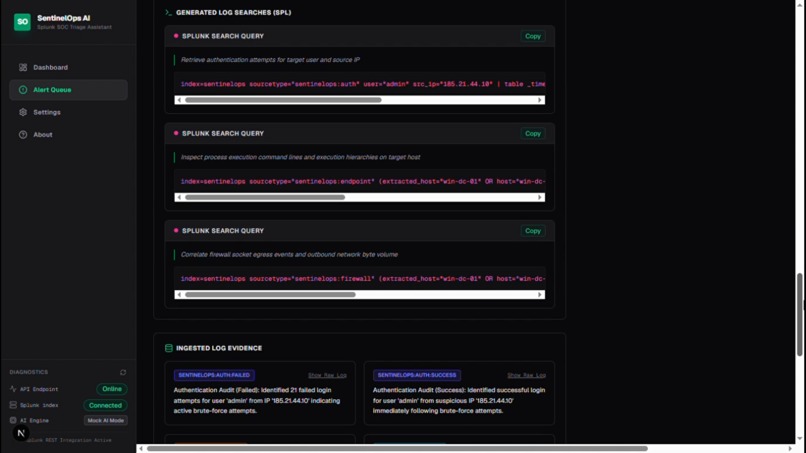Go to the About page
Screen dimensions: 806x453
click(68, 135)
